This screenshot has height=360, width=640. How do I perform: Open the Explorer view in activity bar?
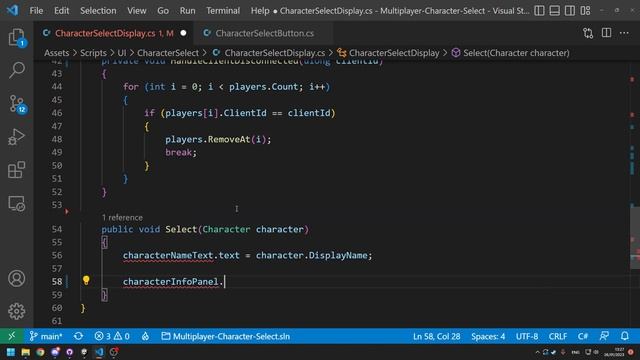click(17, 38)
